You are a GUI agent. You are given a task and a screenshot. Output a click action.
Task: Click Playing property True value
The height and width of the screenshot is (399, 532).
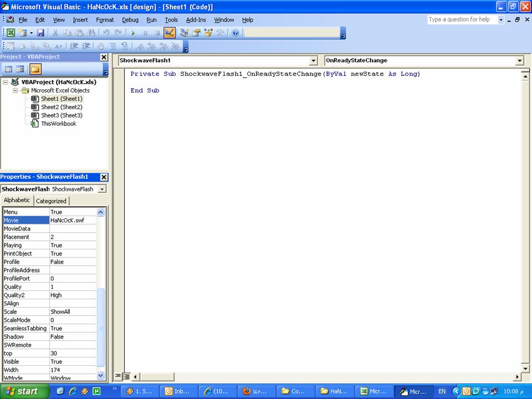click(x=73, y=245)
